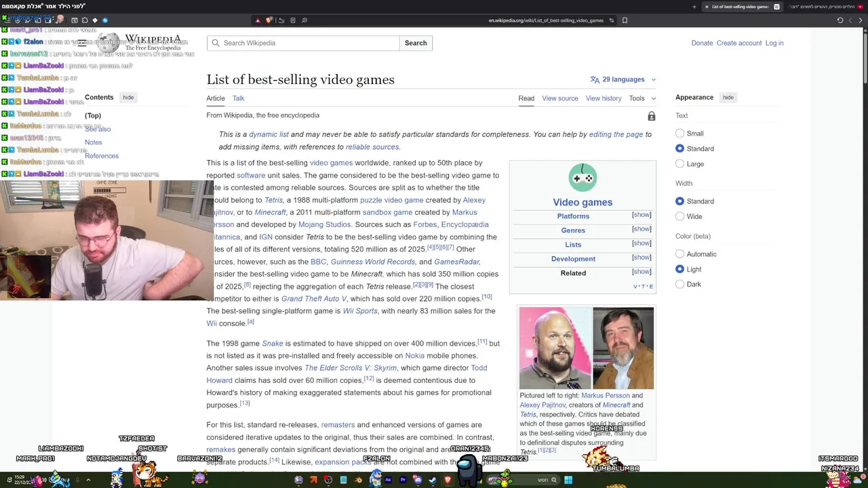The height and width of the screenshot is (488, 868).
Task: Click the video game controller icon in sidebar box
Action: click(x=583, y=178)
